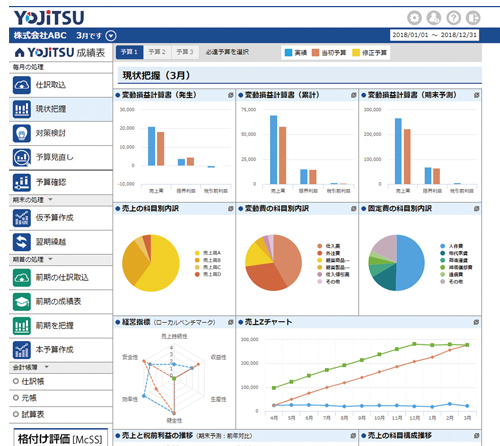Click the 格付け評価 [McSS] button

click(x=60, y=438)
